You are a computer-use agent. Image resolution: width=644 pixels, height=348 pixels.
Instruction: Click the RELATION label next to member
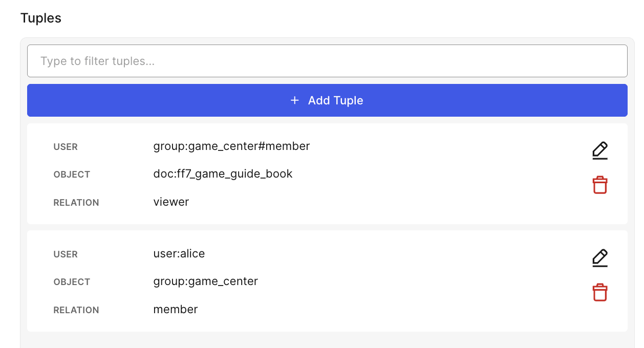tap(76, 310)
